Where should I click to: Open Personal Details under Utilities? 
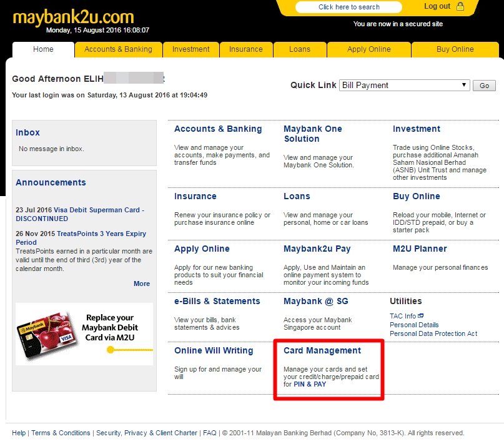pos(414,325)
